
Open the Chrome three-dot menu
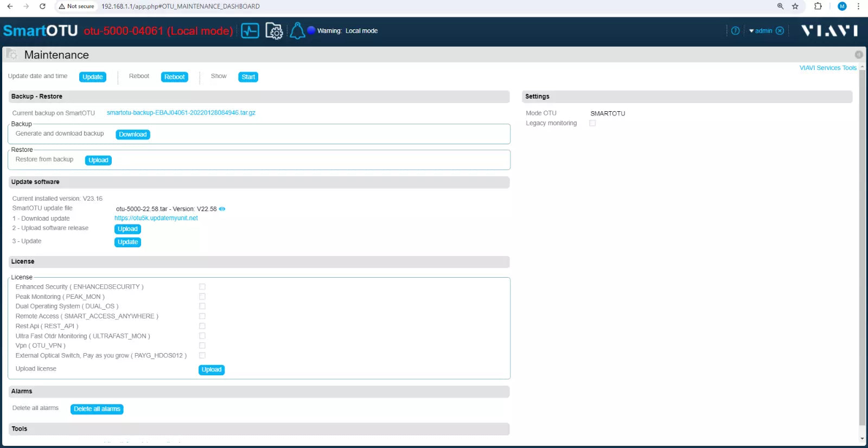click(858, 7)
